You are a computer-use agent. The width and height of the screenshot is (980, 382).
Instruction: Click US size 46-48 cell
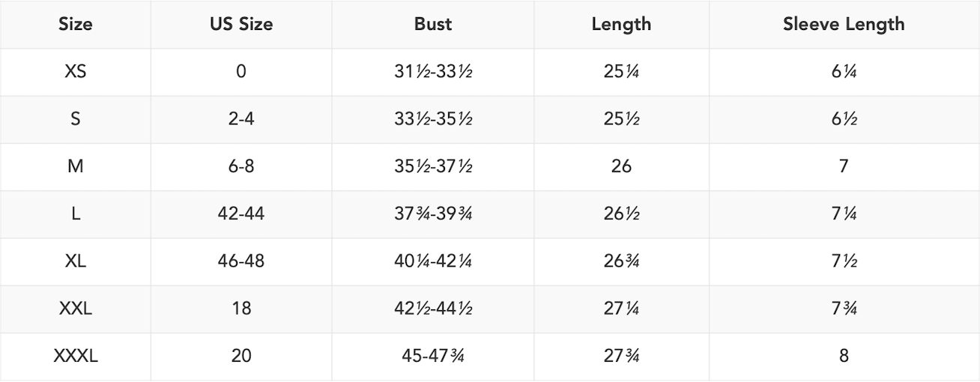241,261
